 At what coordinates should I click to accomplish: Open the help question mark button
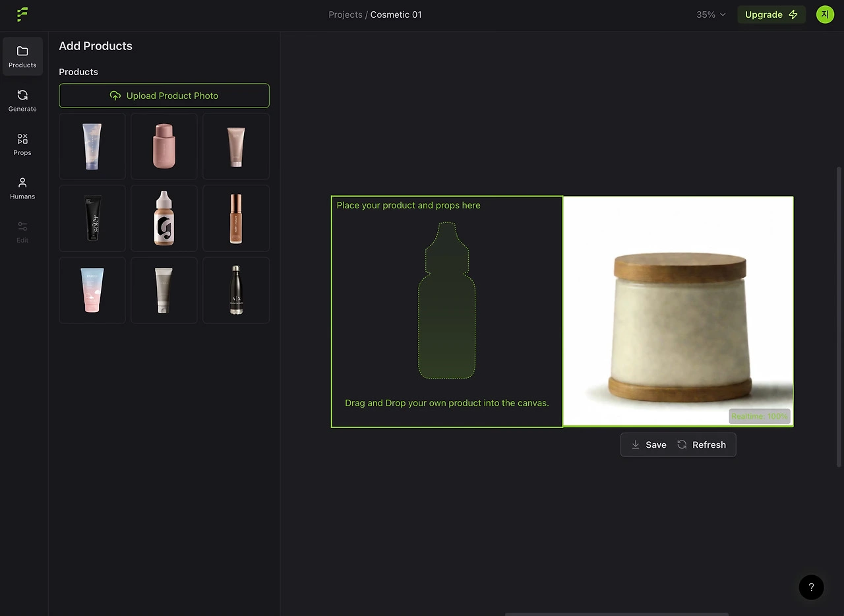[x=811, y=587]
